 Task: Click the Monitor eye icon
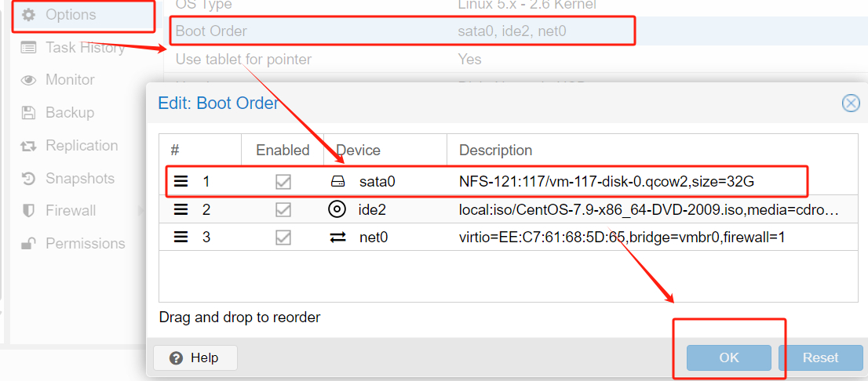[28, 81]
